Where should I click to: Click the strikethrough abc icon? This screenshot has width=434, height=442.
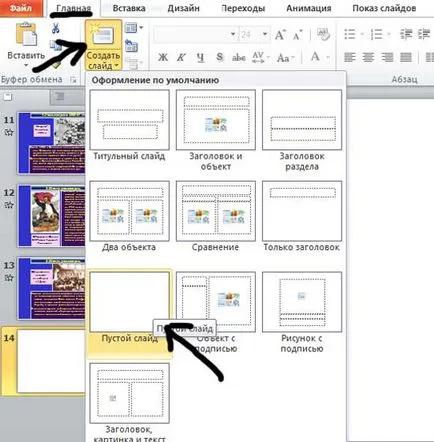tap(239, 57)
